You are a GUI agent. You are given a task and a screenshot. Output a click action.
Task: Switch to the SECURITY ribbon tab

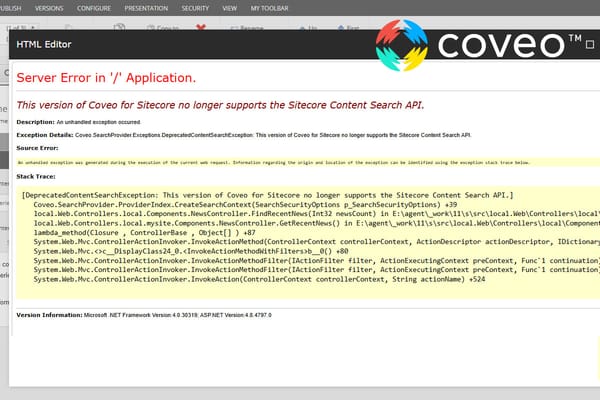(x=195, y=8)
